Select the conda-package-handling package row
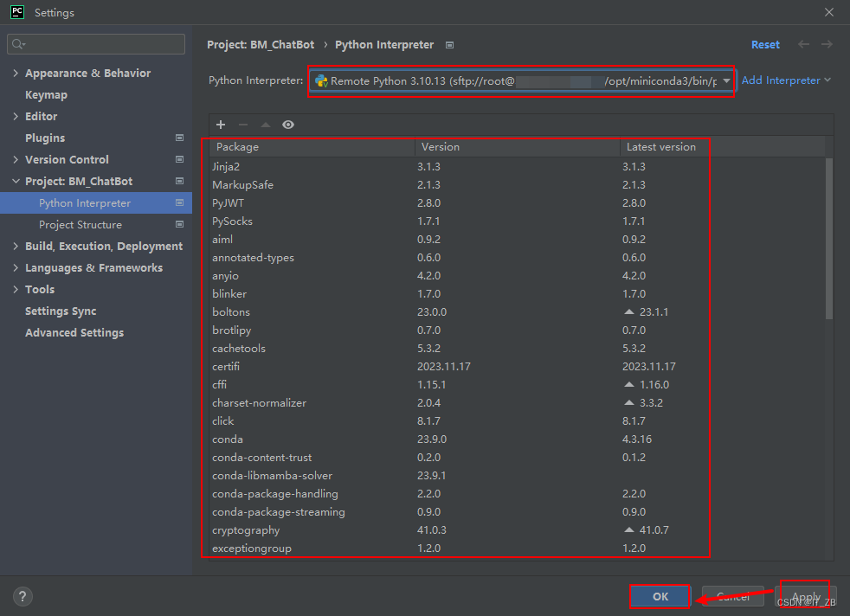Image resolution: width=850 pixels, height=616 pixels. pyautogui.click(x=517, y=493)
